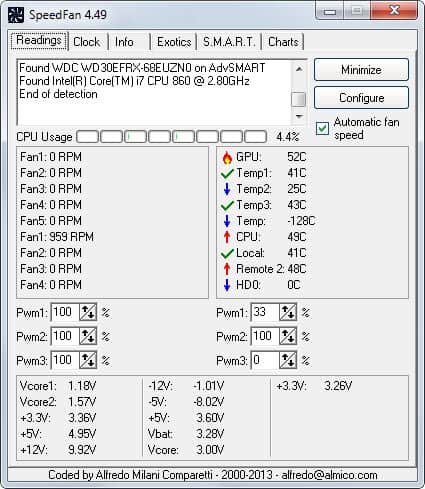Adjust the right Pwm1 33% spinner arrows
Image resolution: width=425 pixels, height=489 pixels.
point(288,312)
